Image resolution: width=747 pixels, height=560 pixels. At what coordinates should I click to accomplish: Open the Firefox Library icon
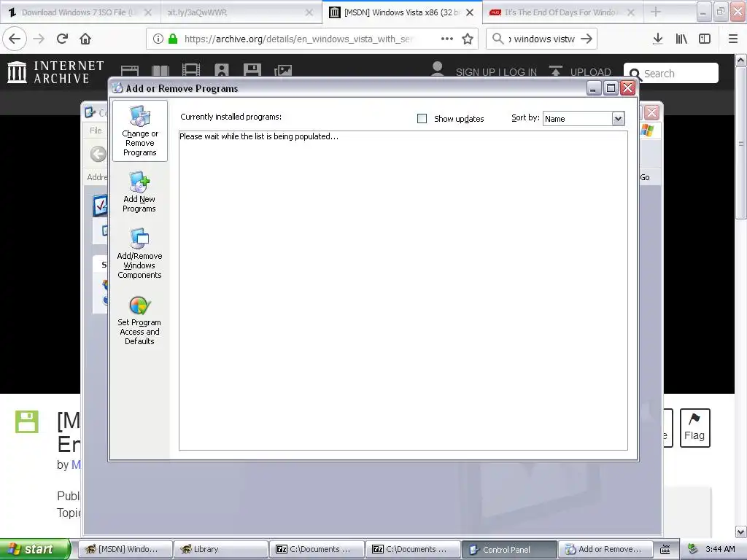681,39
